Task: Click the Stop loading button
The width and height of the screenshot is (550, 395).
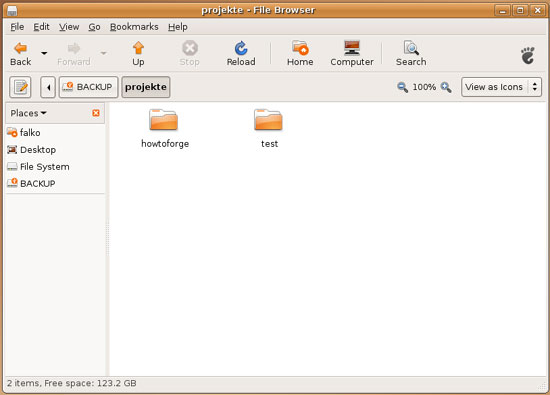Action: (x=189, y=54)
